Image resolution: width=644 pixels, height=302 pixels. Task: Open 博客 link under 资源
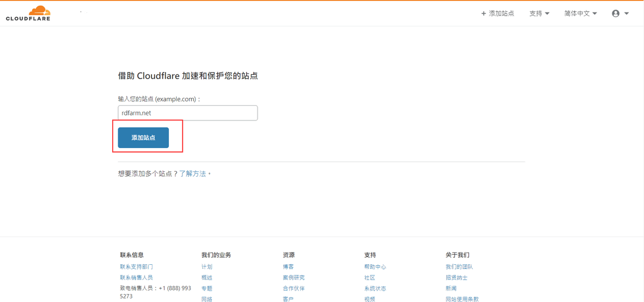coord(289,267)
